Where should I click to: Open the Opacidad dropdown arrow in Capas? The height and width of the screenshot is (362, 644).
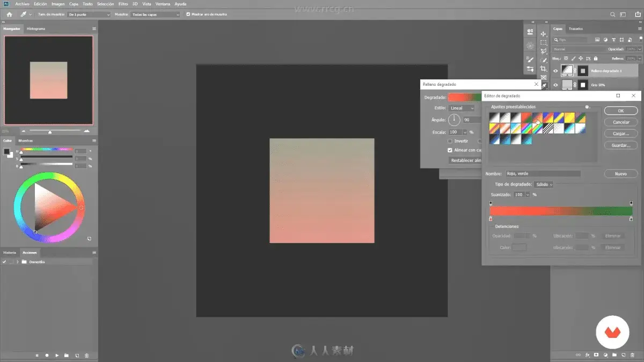click(x=639, y=49)
